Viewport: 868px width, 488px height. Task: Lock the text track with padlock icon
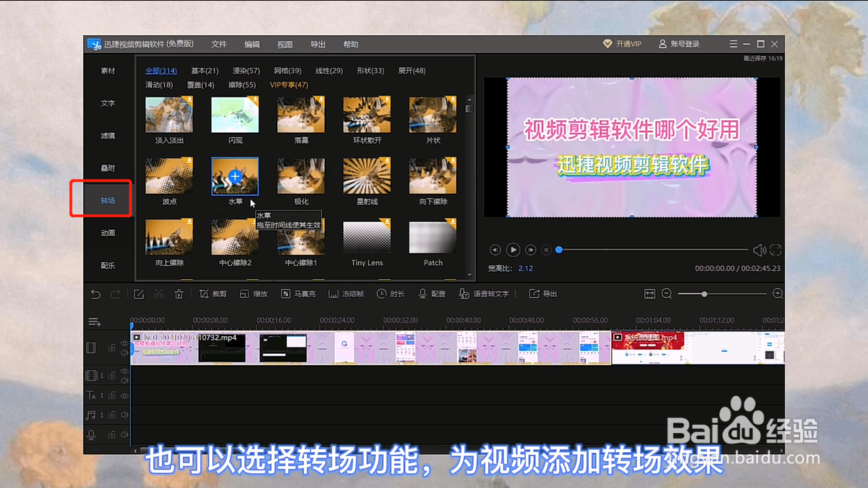113,395
